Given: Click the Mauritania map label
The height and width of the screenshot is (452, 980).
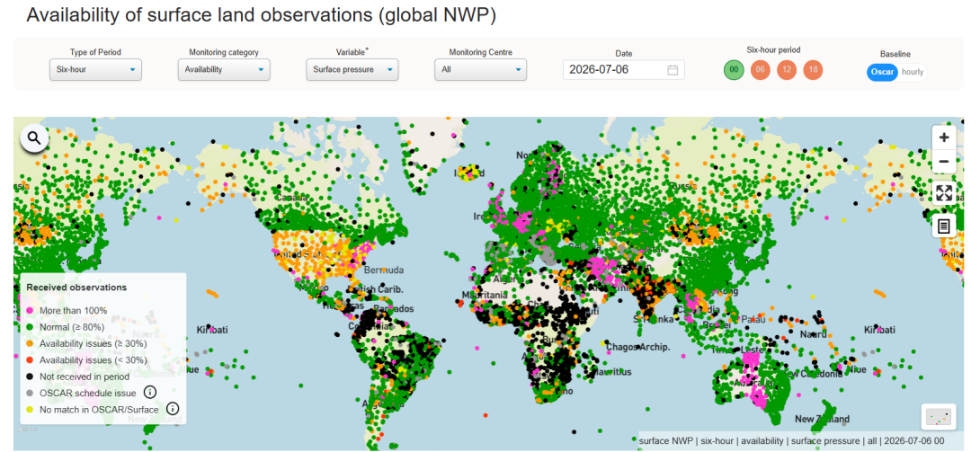Looking at the screenshot, I should [x=483, y=295].
